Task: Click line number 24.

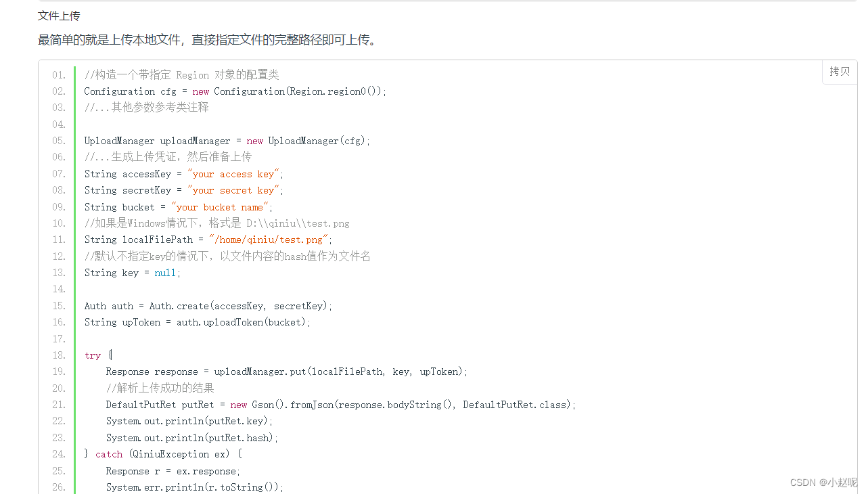Action: (x=59, y=454)
